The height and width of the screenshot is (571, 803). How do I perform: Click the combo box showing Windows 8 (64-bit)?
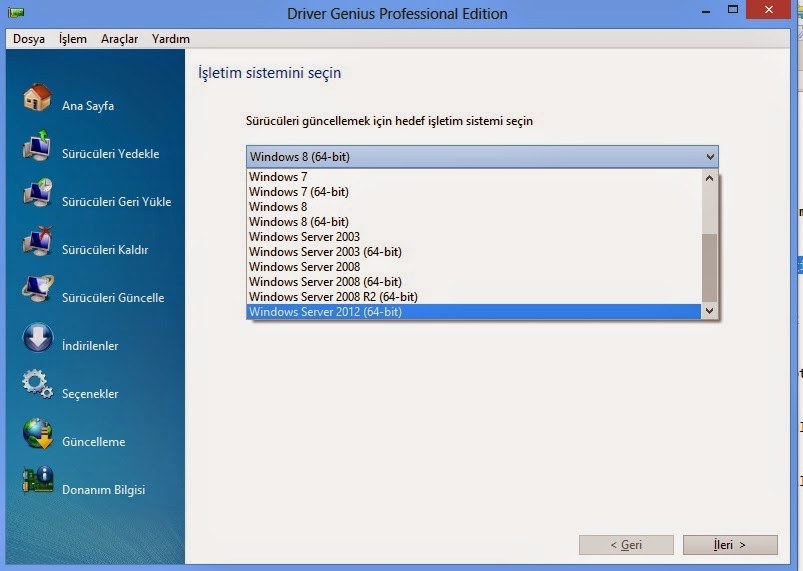[482, 157]
